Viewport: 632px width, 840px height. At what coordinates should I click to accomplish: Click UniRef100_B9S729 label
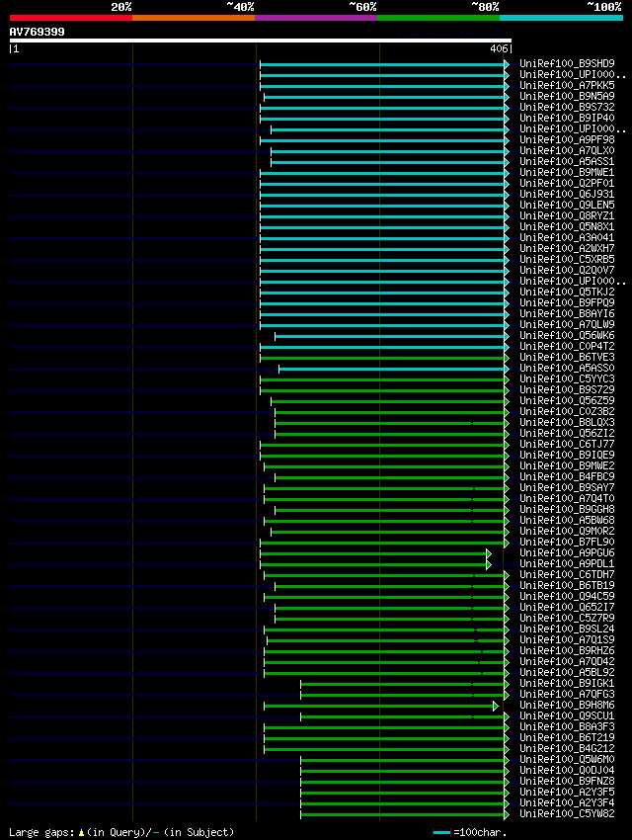[567, 389]
